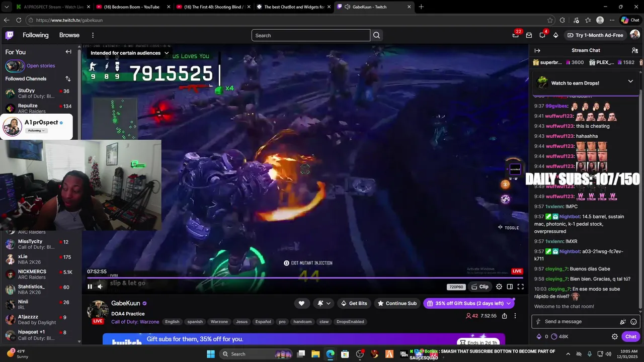Open Copilot Chat in the browser toolbar
This screenshot has width=644, height=362.
[x=630, y=20]
